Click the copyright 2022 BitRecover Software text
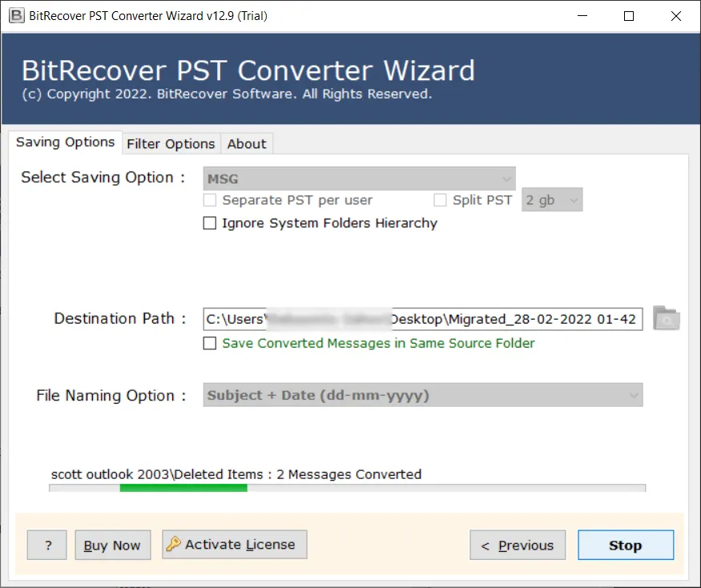The image size is (701, 588). tap(227, 94)
